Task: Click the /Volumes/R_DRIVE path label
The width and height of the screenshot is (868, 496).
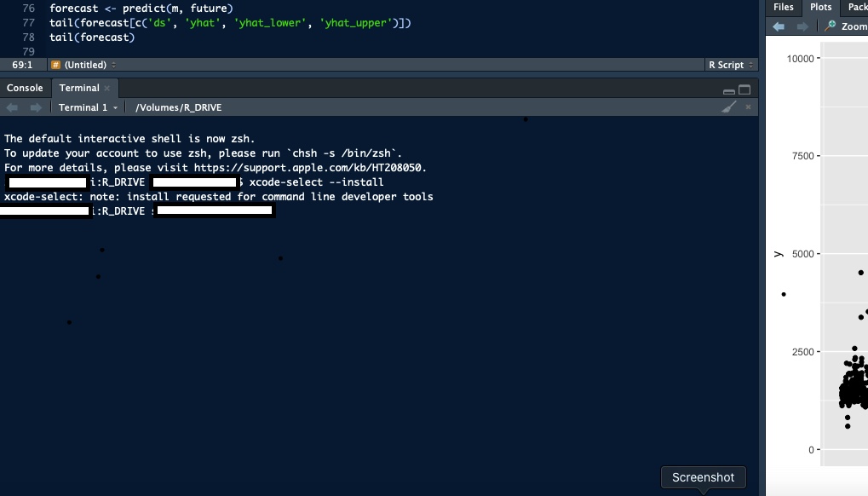Action: point(178,107)
